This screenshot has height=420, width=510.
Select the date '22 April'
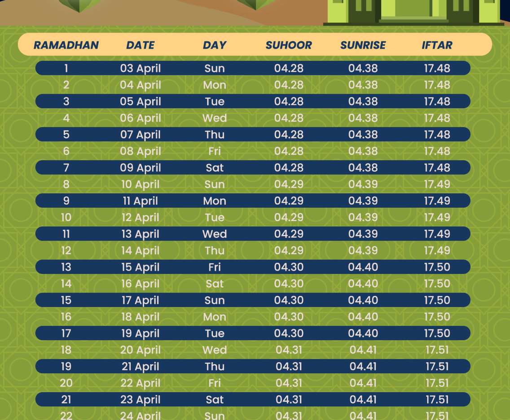point(140,383)
